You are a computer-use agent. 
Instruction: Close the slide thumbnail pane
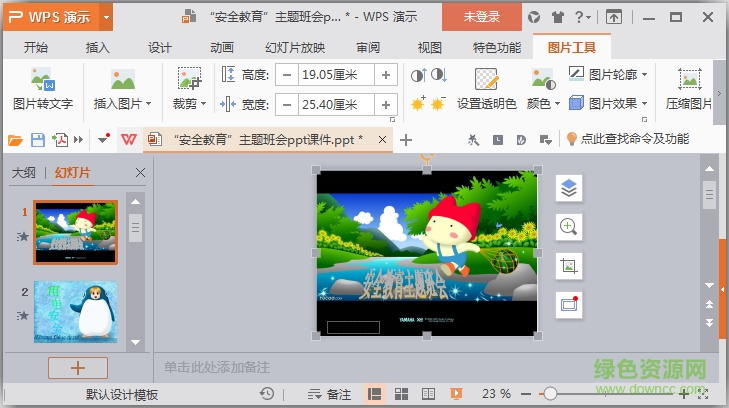140,173
